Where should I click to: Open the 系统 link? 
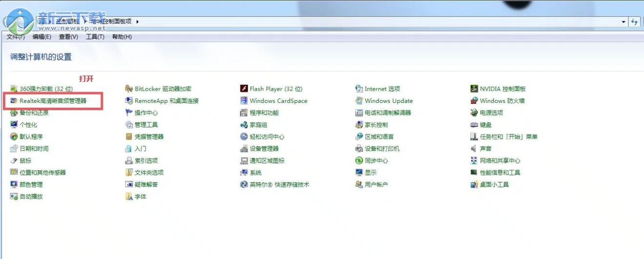256,173
